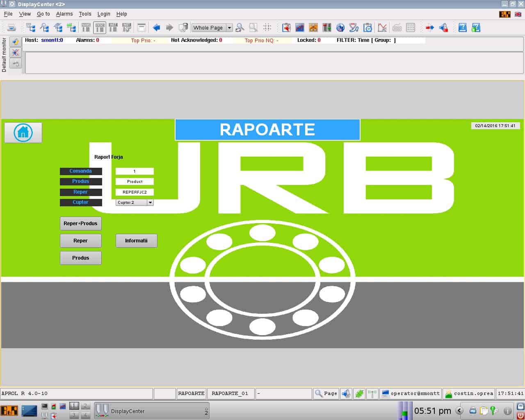This screenshot has width=525, height=420.
Task: Click the home icon button
Action: [x=23, y=132]
